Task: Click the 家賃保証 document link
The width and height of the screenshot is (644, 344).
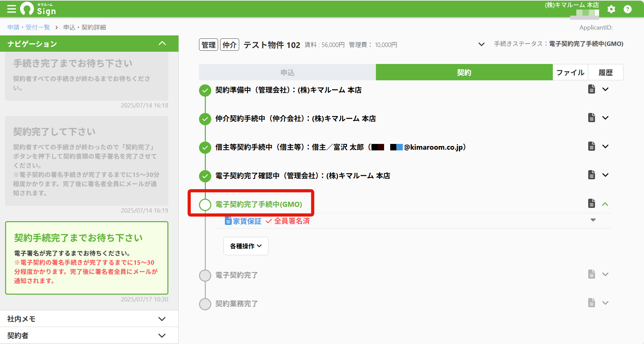Action: tap(247, 221)
